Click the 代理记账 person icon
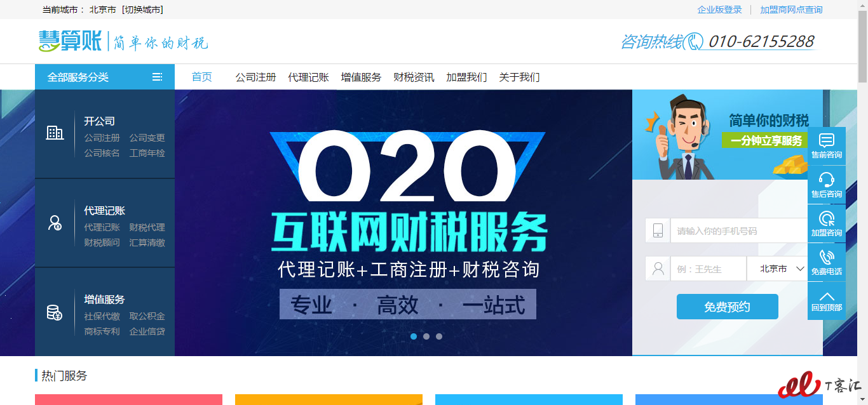This screenshot has height=405, width=868. click(55, 223)
